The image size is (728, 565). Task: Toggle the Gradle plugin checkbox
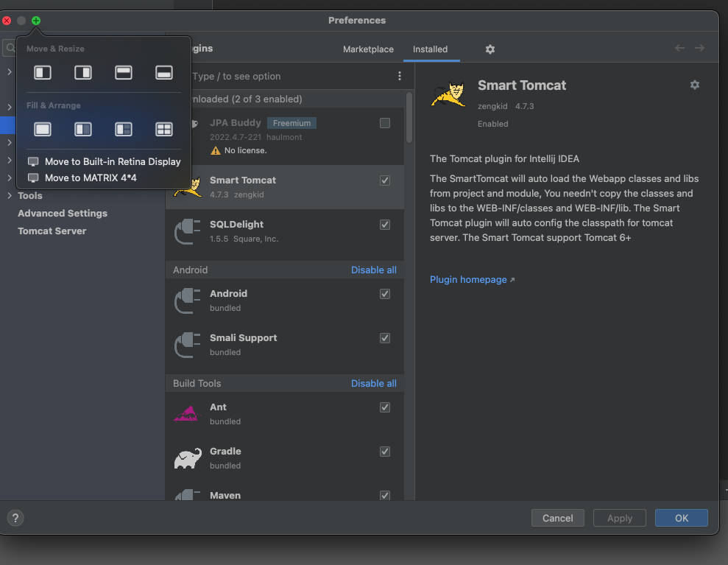[384, 451]
